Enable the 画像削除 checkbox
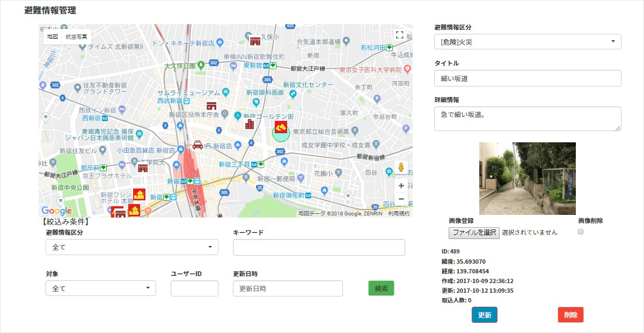The height and width of the screenshot is (333, 644). tap(580, 232)
